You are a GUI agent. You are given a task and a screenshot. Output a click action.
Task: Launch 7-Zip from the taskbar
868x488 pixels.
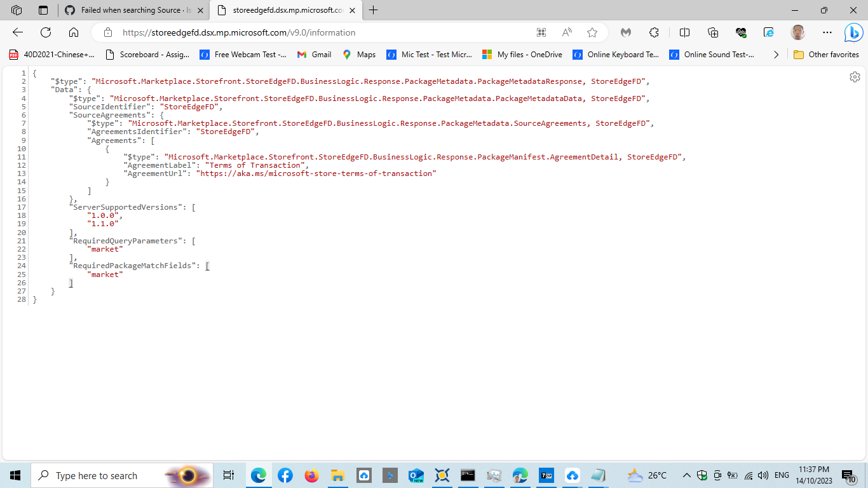coord(546,475)
